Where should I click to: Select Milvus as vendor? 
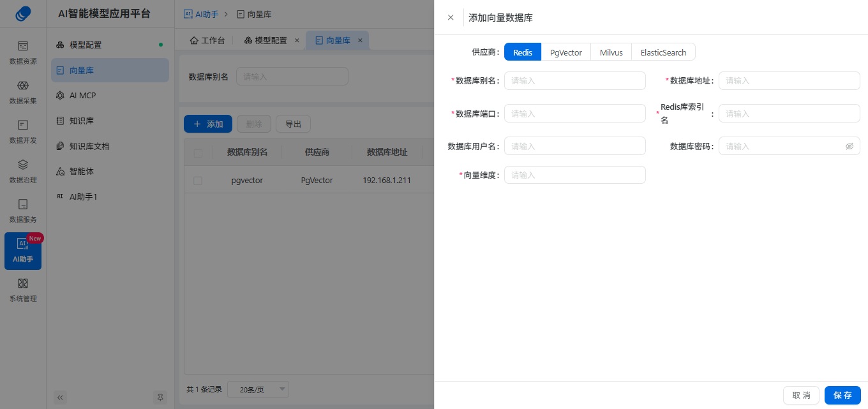coord(611,52)
